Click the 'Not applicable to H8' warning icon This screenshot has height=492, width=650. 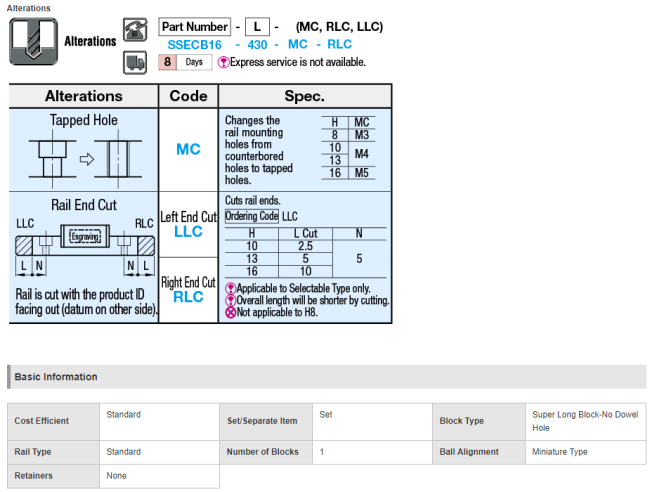click(x=230, y=312)
